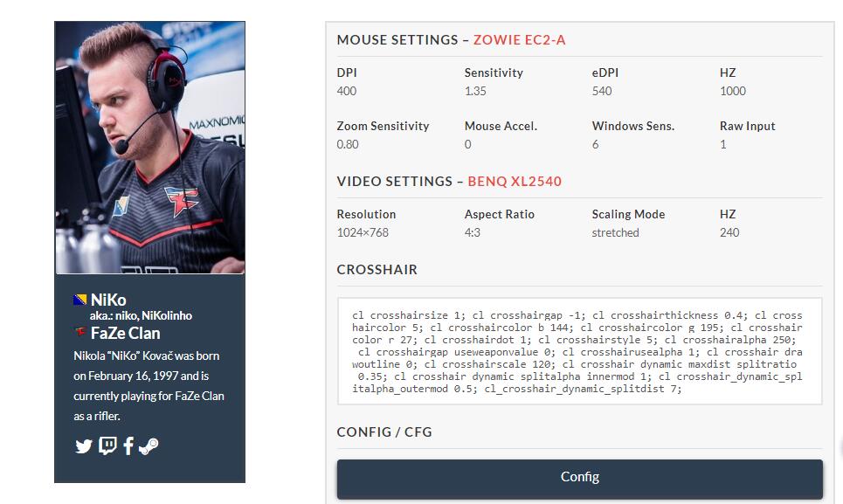Click the CROSSHAIR section heading
The image size is (843, 504).
pyautogui.click(x=377, y=270)
